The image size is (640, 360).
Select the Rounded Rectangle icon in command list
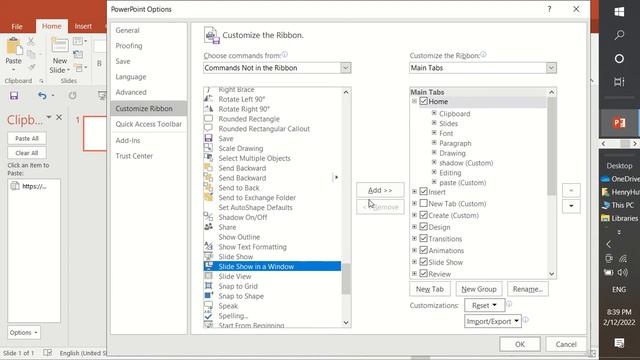209,118
